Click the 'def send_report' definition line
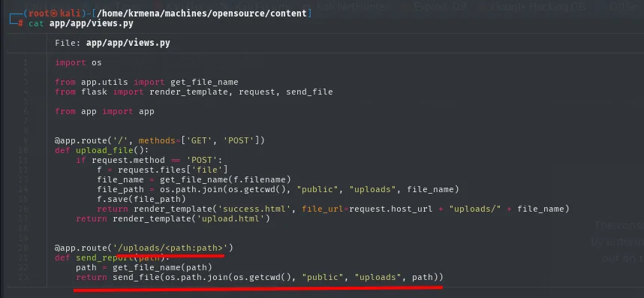 pyautogui.click(x=112, y=257)
